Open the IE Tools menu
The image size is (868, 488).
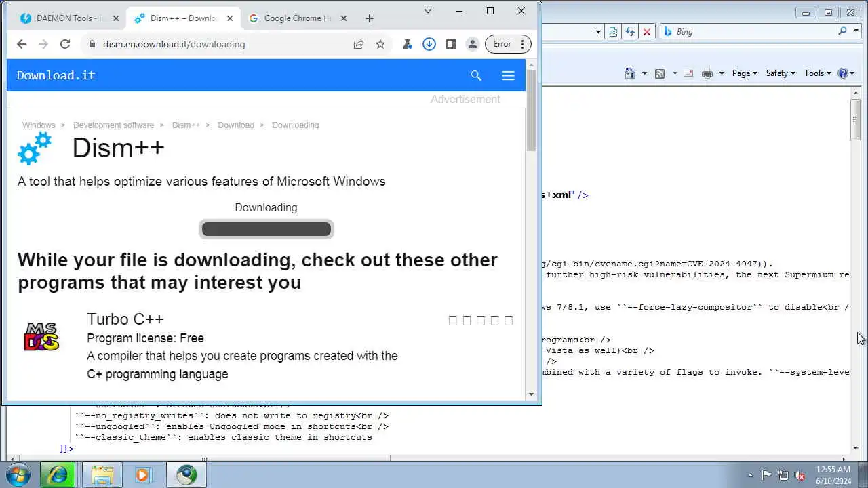(817, 73)
